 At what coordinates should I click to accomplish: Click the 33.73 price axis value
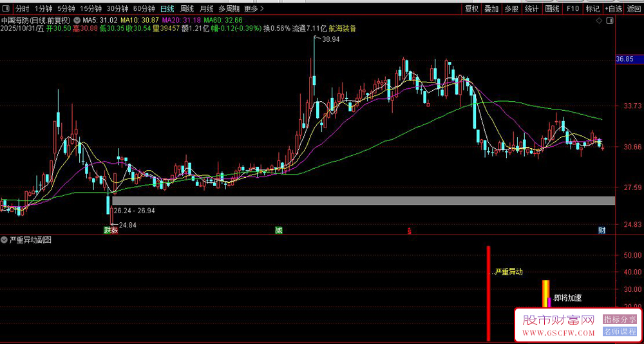click(x=633, y=106)
